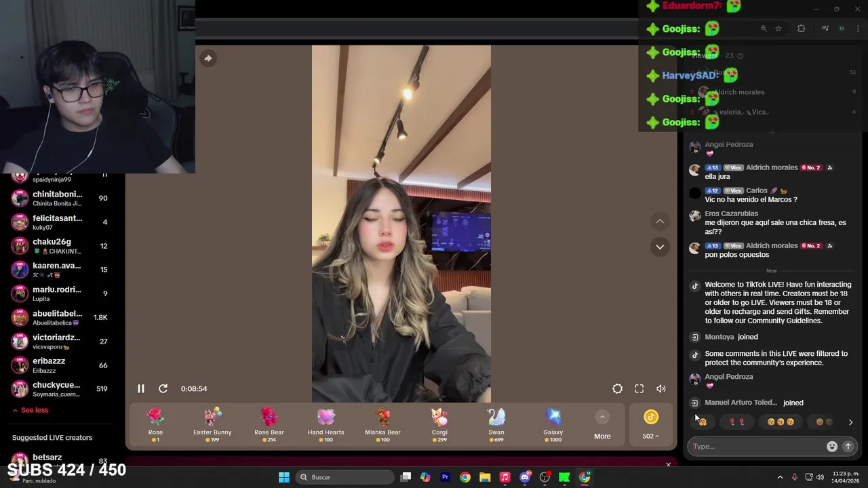
Task: Send the hugging face quick emoji
Action: (703, 422)
